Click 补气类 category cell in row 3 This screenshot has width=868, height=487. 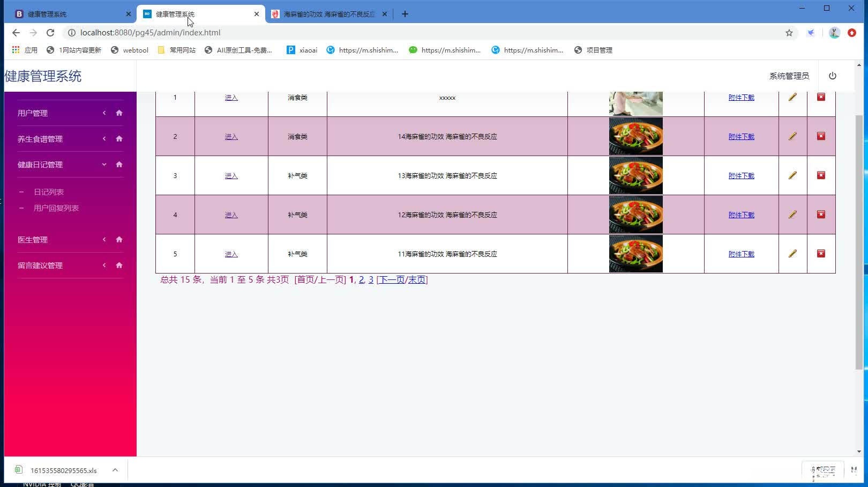(x=297, y=176)
